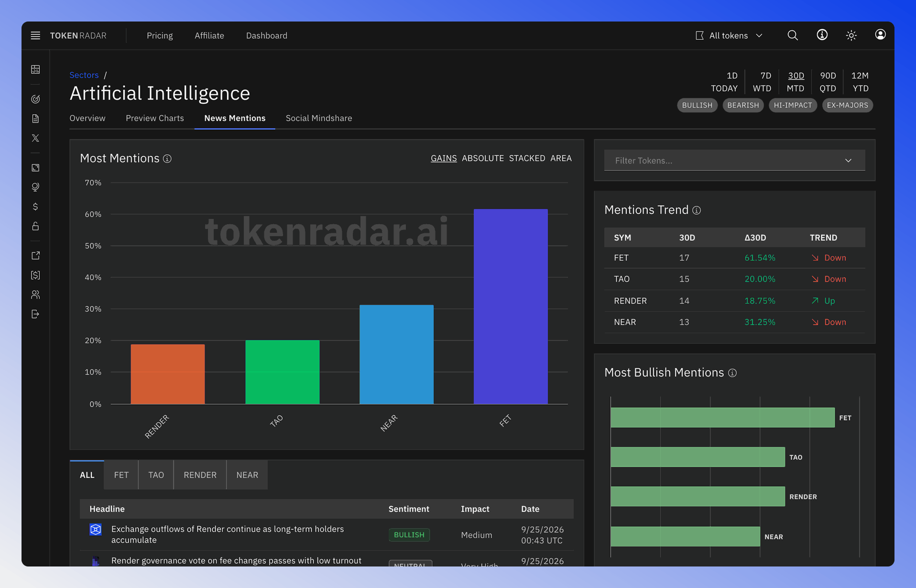Go to Dashboard in top navigation

tap(266, 35)
